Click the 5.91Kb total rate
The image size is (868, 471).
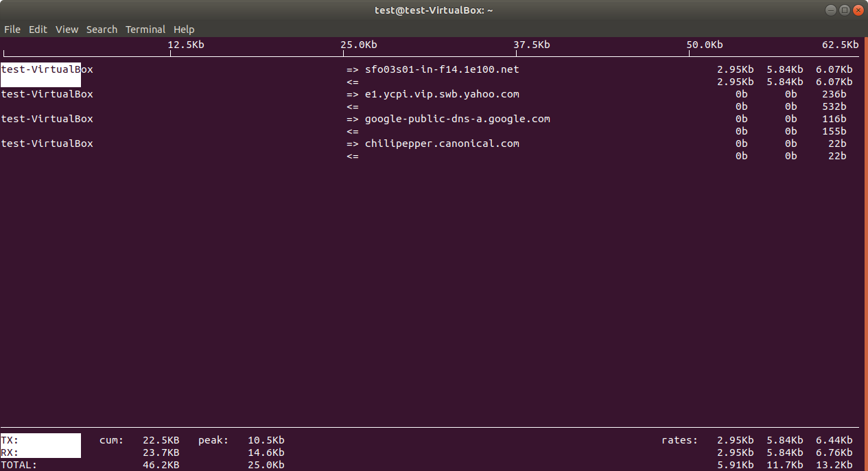click(736, 465)
